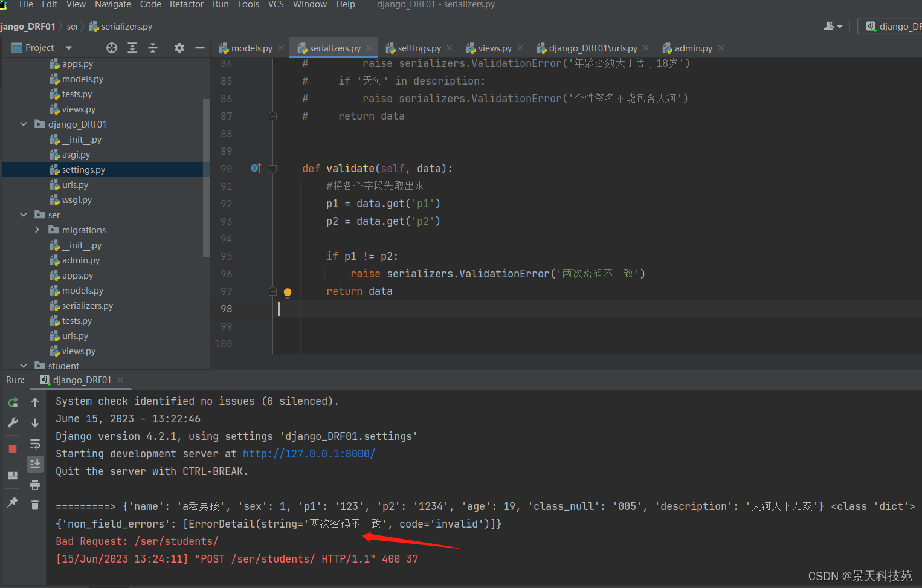The image size is (922, 588).
Task: Close the serializers.py tab
Action: (x=369, y=48)
